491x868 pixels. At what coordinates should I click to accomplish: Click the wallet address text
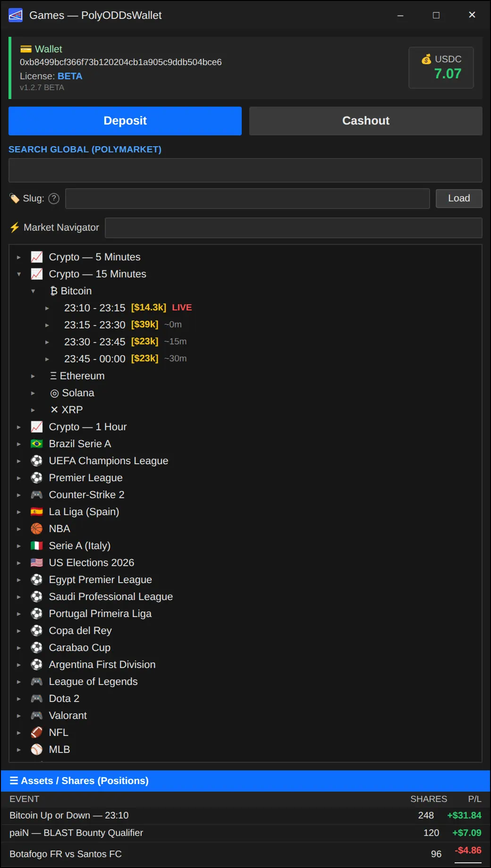(121, 62)
